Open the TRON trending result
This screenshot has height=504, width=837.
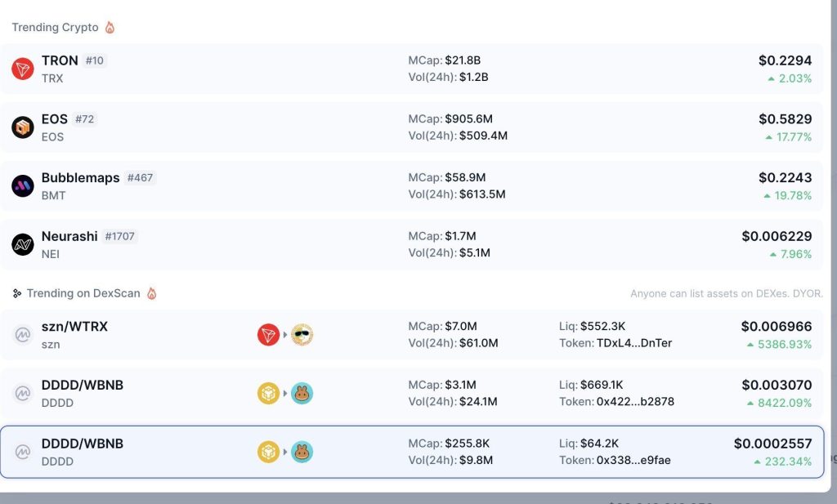pyautogui.click(x=412, y=69)
